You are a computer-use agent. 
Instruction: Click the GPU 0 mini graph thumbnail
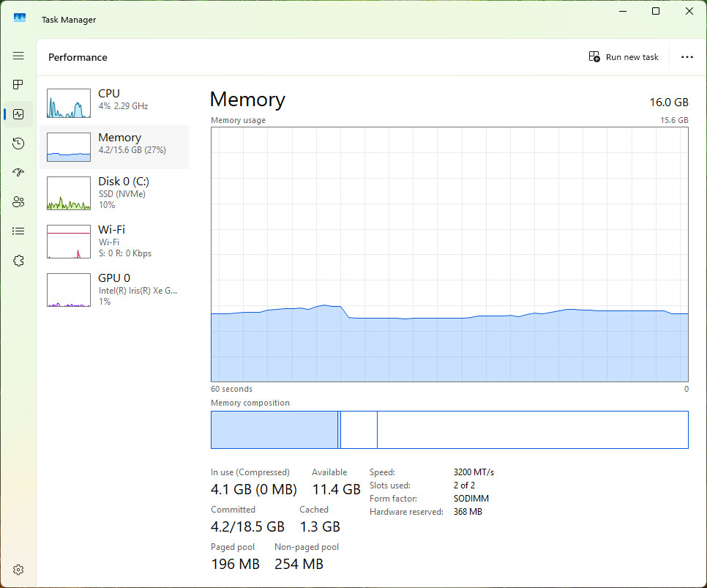69,290
